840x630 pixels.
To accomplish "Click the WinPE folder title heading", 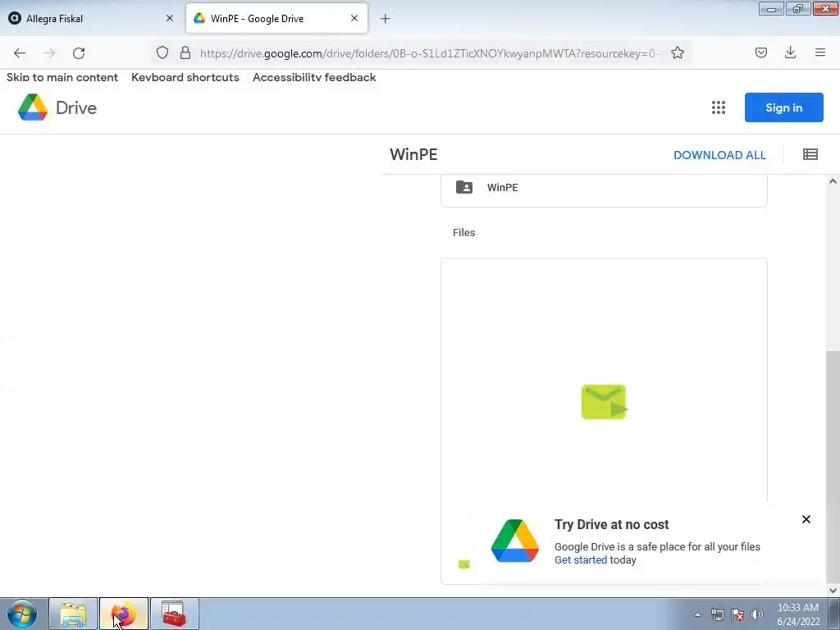I will click(x=413, y=154).
